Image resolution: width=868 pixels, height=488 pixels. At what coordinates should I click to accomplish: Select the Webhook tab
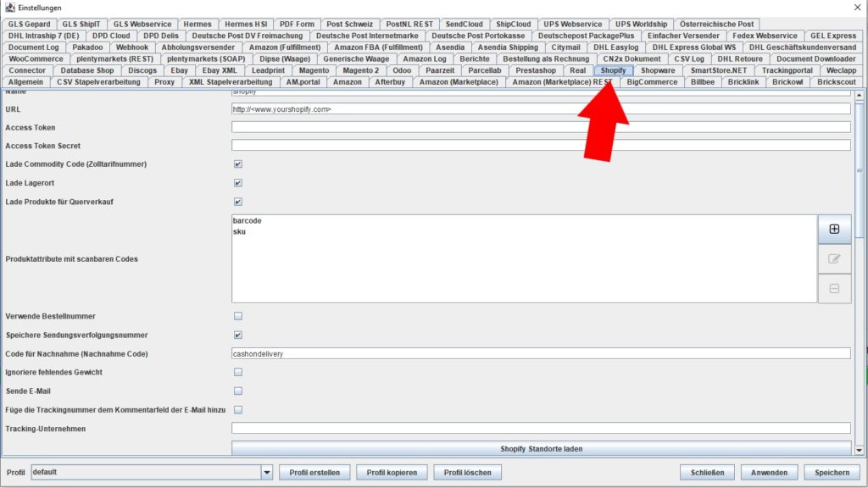click(131, 47)
